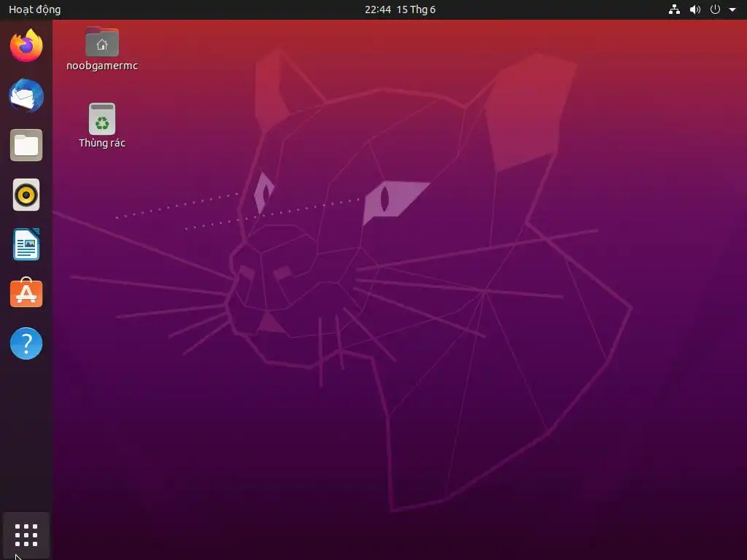This screenshot has width=747, height=560.
Task: Show applications grid button
Action: [x=26, y=535]
